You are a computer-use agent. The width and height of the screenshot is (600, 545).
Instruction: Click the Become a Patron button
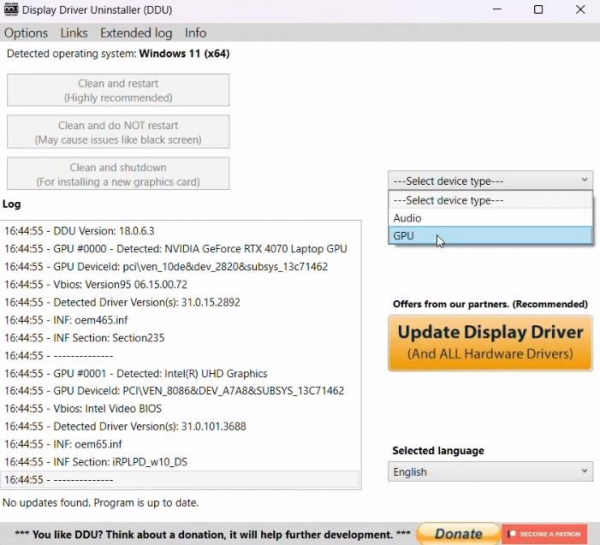(545, 534)
